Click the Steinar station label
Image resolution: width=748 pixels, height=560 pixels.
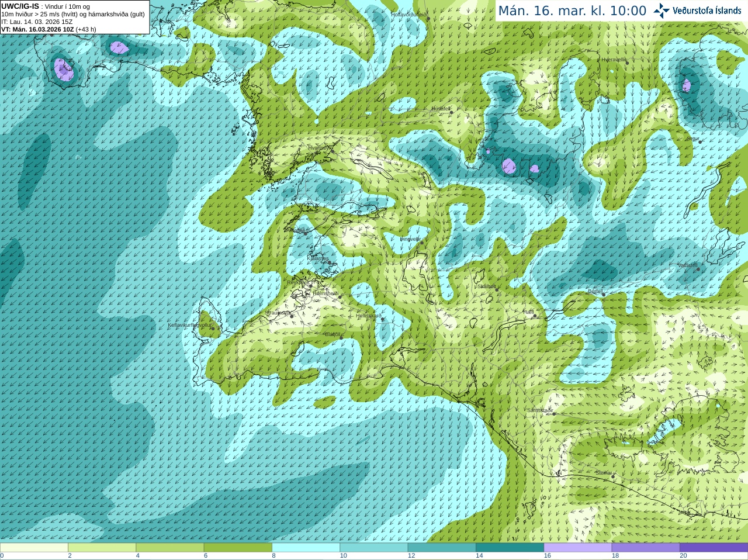pos(604,473)
